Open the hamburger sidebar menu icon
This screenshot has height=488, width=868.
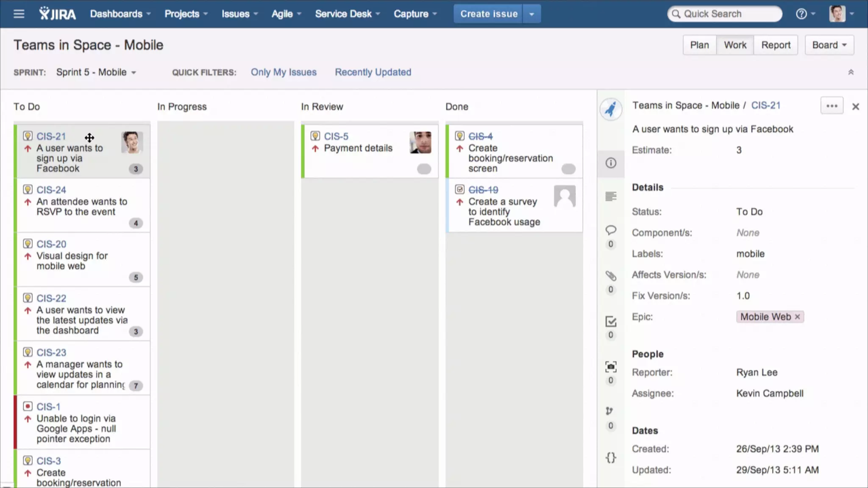click(x=19, y=14)
